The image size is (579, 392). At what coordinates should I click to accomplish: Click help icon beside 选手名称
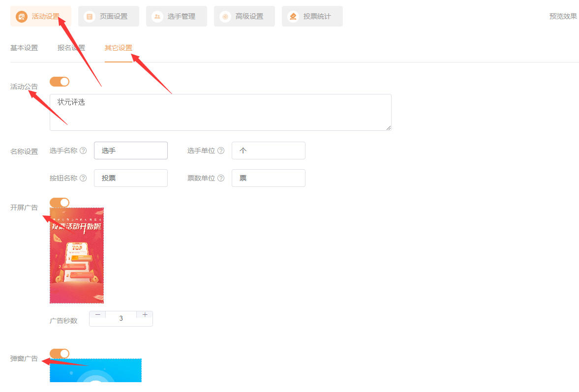[84, 151]
